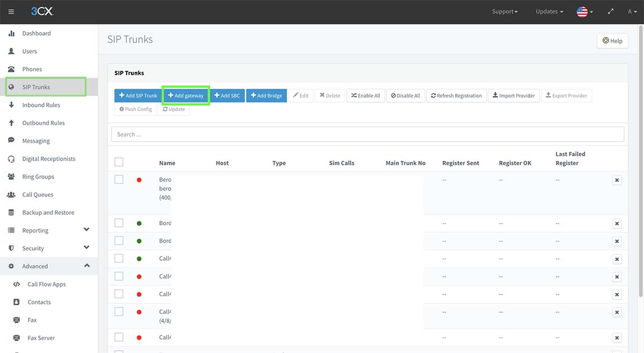
Task: Click the Dashboard bar chart icon
Action: 11,33
